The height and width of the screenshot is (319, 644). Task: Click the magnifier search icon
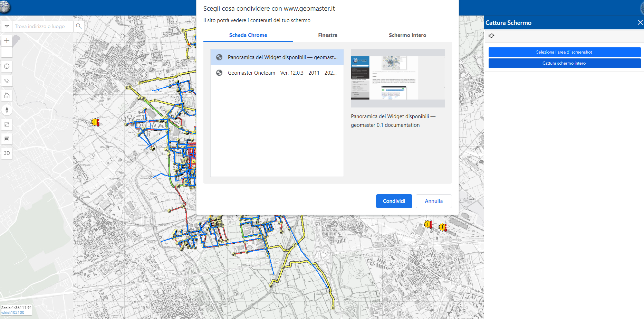tap(79, 26)
